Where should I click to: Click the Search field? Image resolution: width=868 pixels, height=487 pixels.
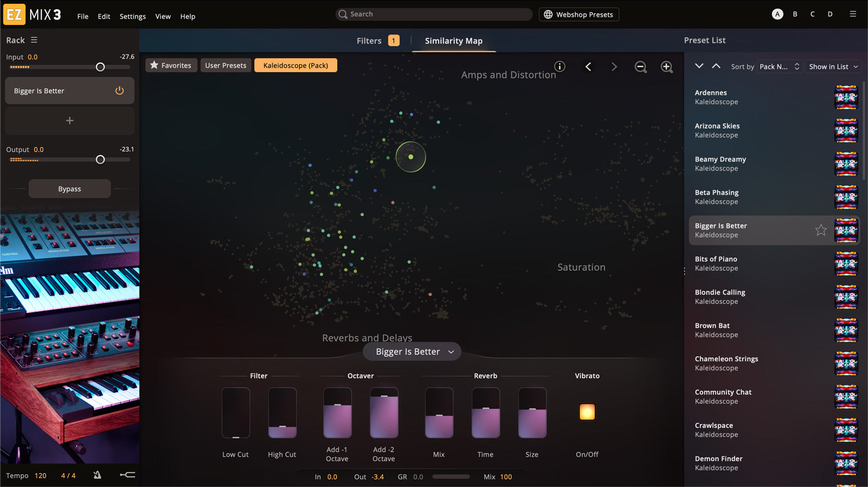tap(434, 14)
